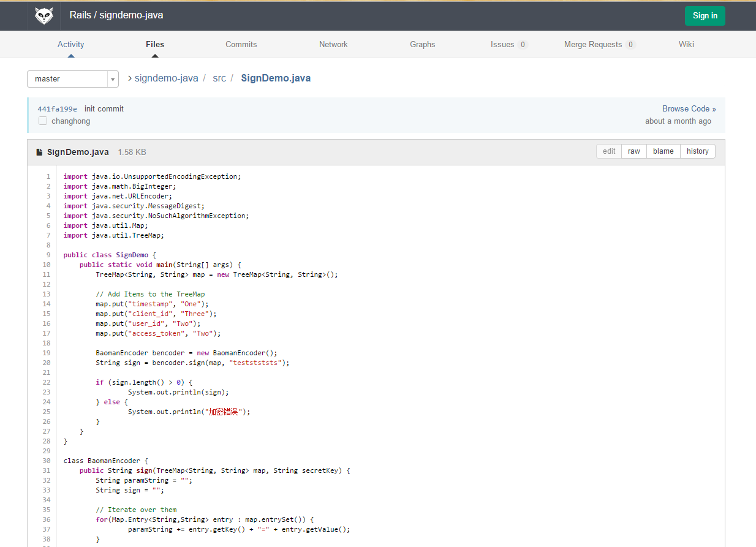Image resolution: width=756 pixels, height=547 pixels.
Task: Click the Sign in button
Action: click(705, 16)
